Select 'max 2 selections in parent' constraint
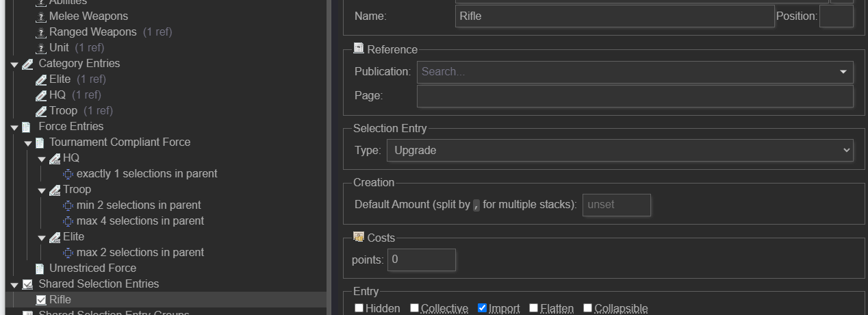Viewport: 868px width, 315px height. (140, 252)
